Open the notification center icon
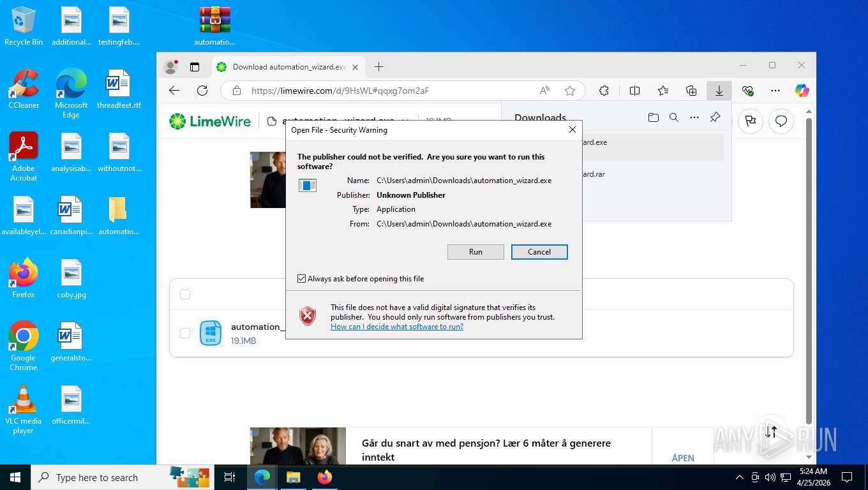The height and width of the screenshot is (490, 868). [847, 477]
